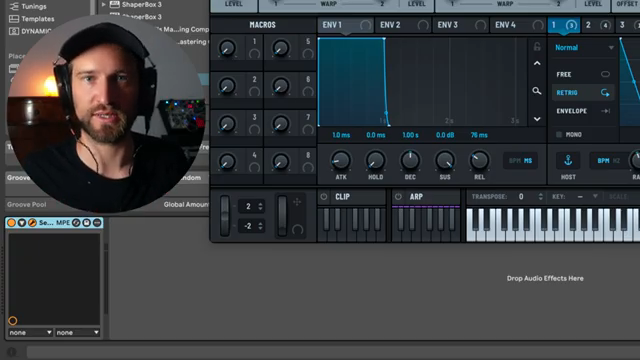Toggle the envelope BPM / MS switch
Viewport: 640px width, 360px height.
point(520,161)
